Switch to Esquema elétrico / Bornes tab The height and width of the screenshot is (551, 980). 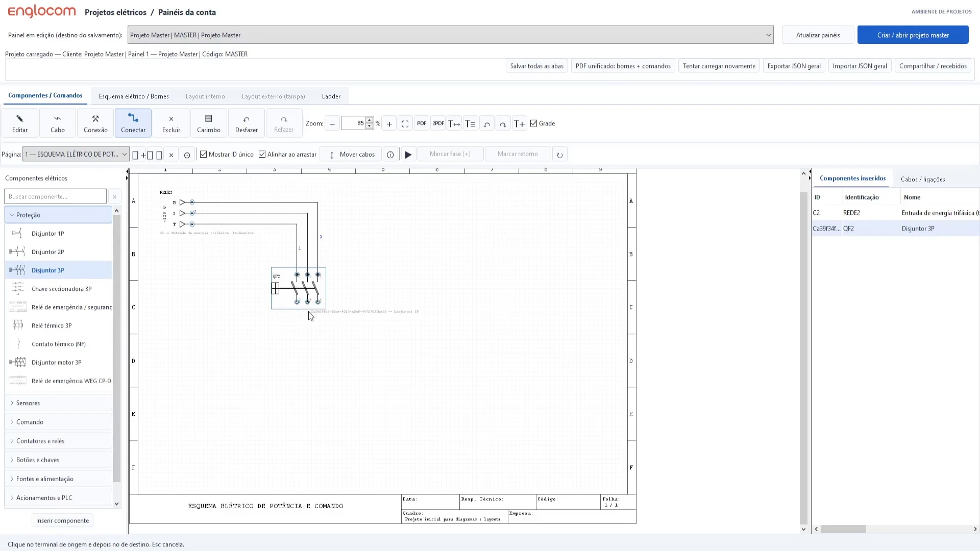click(134, 96)
